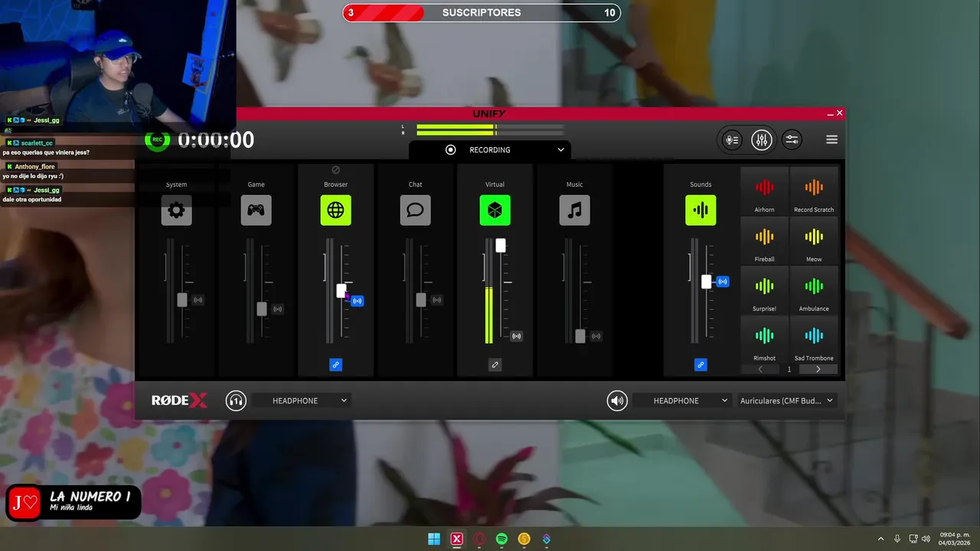Toggle Sounds channel submix link
The width and height of the screenshot is (980, 551).
pyautogui.click(x=701, y=365)
